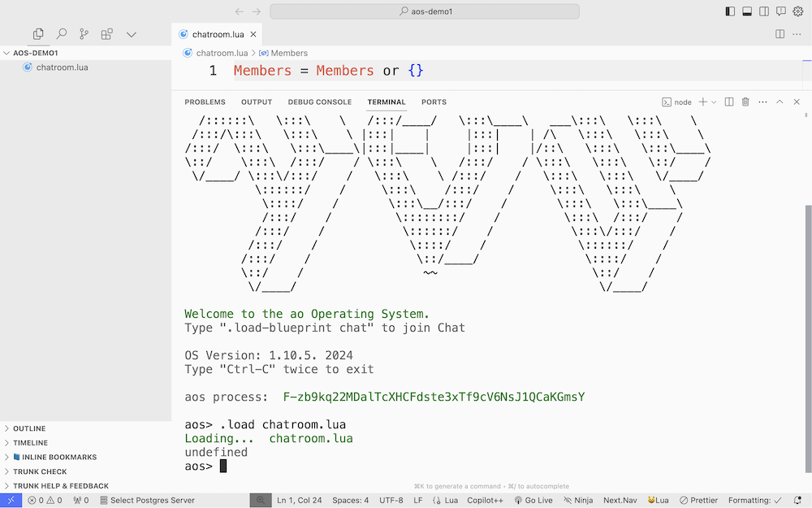Viewport: 812px width, 508px height.
Task: Expand the OUTLINE section
Action: 29,428
